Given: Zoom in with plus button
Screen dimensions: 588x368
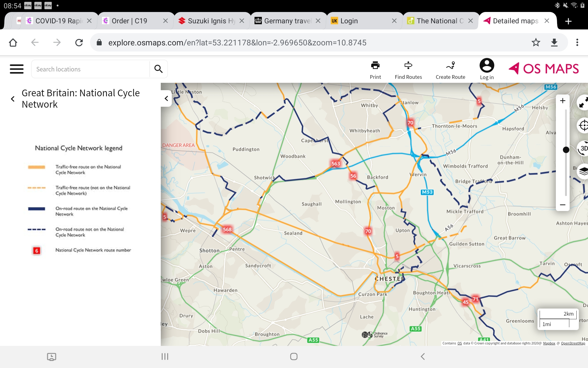Looking at the screenshot, I should [563, 101].
